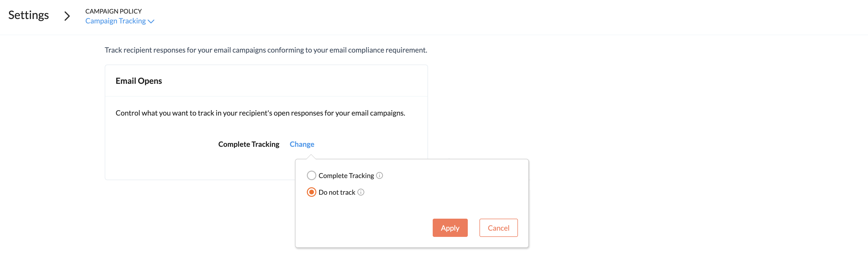Select the Do not track radio button

pos(311,192)
